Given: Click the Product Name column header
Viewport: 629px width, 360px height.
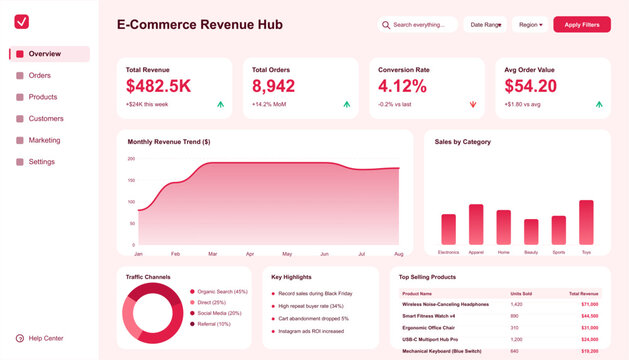Looking at the screenshot, I should pos(417,294).
